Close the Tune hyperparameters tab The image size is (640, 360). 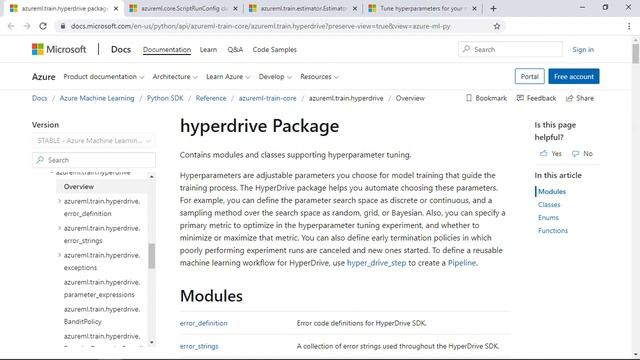click(x=474, y=8)
